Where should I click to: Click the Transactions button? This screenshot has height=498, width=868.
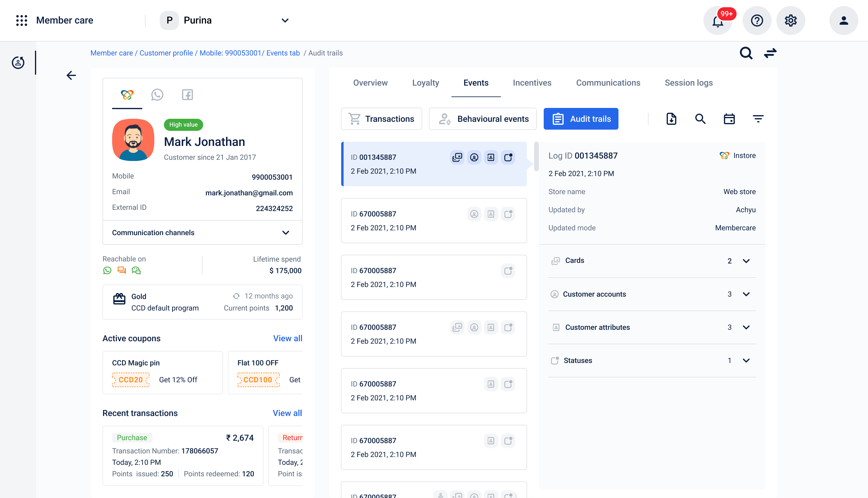pyautogui.click(x=381, y=119)
